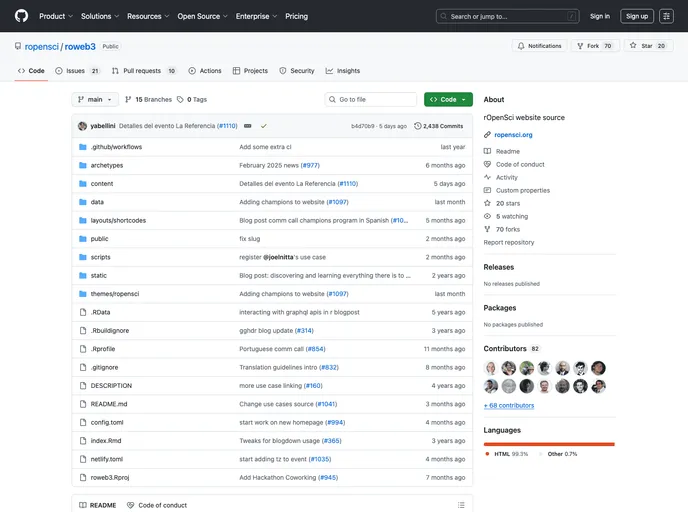Image resolution: width=688 pixels, height=512 pixels.
Task: Click the link icon beside ropensci.org
Action: pos(487,135)
